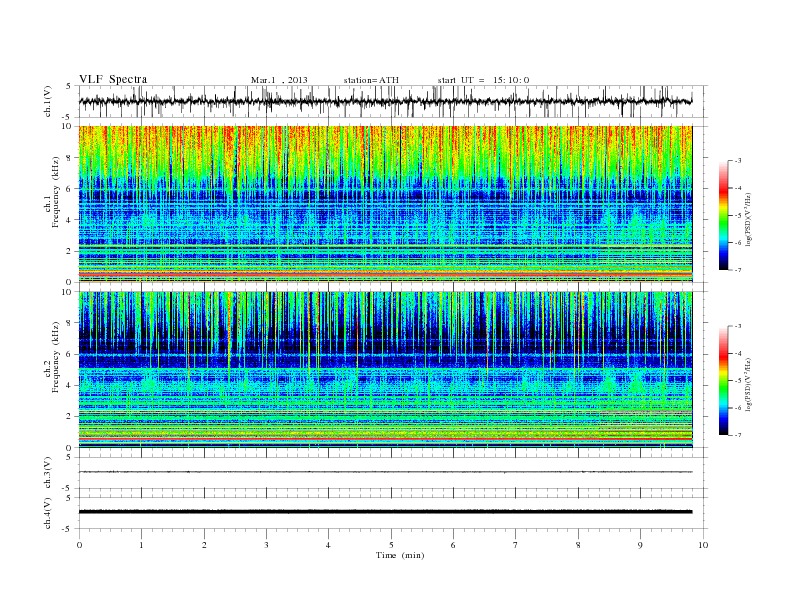
Task: Click inside the ch.1 frequency spectrogram
Action: (385, 204)
